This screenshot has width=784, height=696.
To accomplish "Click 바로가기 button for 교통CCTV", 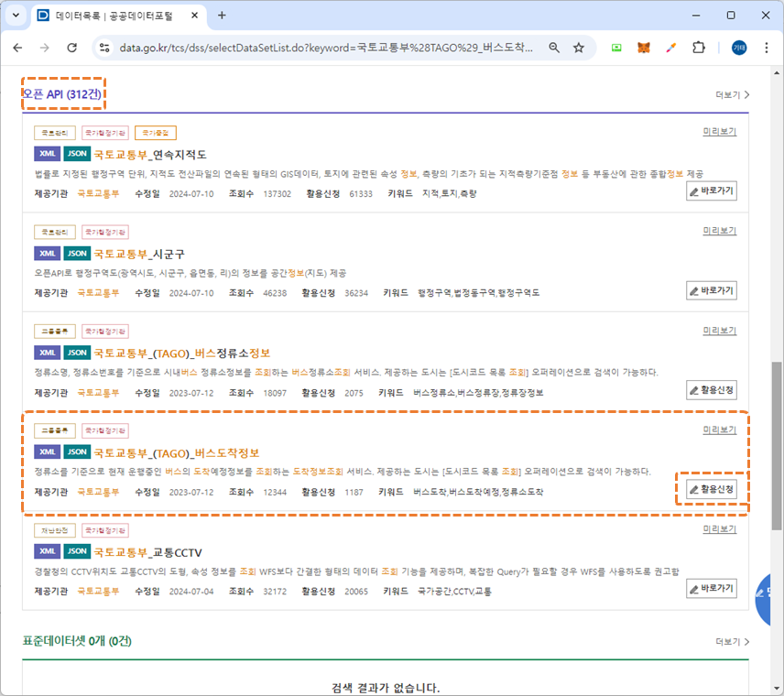I will [711, 589].
